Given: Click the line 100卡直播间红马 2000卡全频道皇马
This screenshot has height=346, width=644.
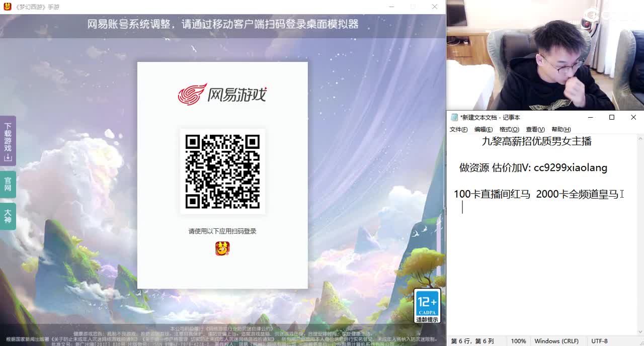Looking at the screenshot, I should [536, 194].
